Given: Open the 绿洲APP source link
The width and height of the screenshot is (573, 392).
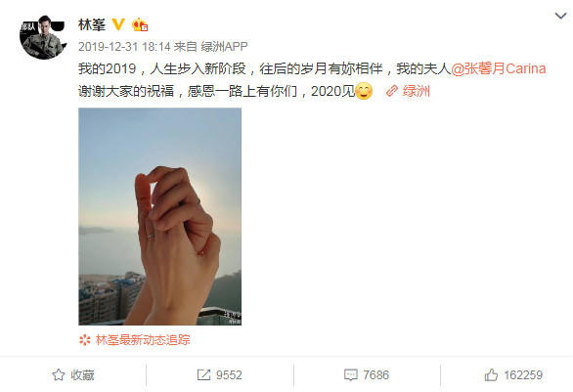Looking at the screenshot, I should pos(224,47).
